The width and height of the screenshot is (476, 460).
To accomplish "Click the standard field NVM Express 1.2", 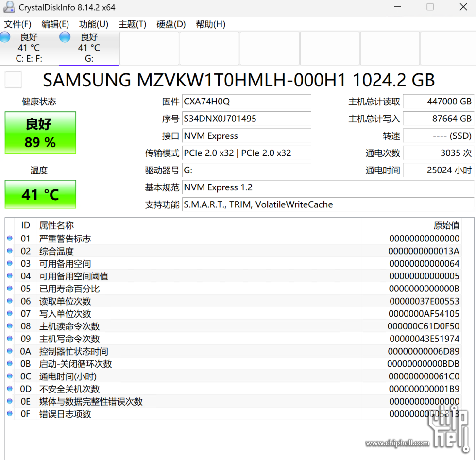I will coord(328,187).
